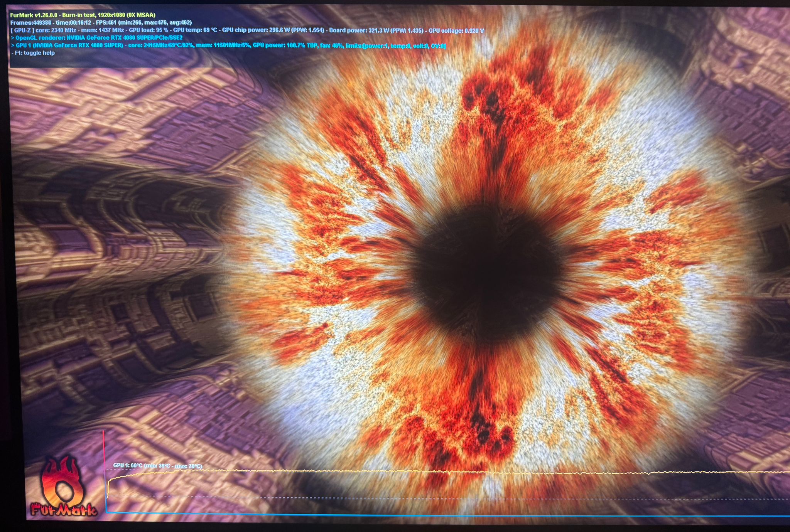Click the 'GPU 1: 68°C' graph label
Image resolution: width=790 pixels, height=532 pixels.
128,465
